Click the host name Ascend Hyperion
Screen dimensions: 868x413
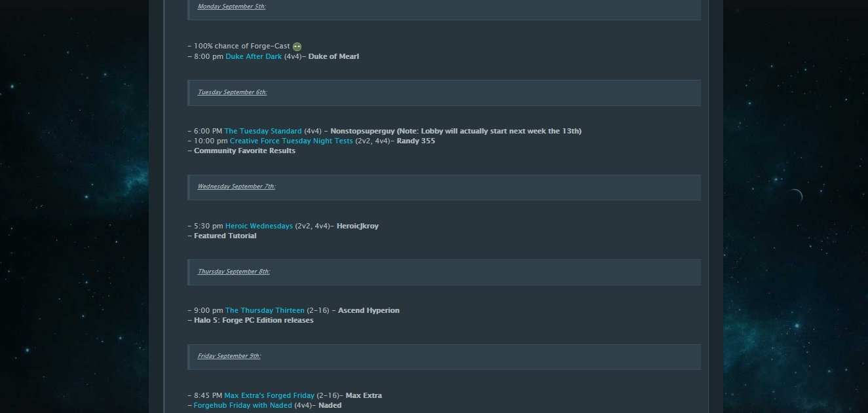[x=369, y=310]
